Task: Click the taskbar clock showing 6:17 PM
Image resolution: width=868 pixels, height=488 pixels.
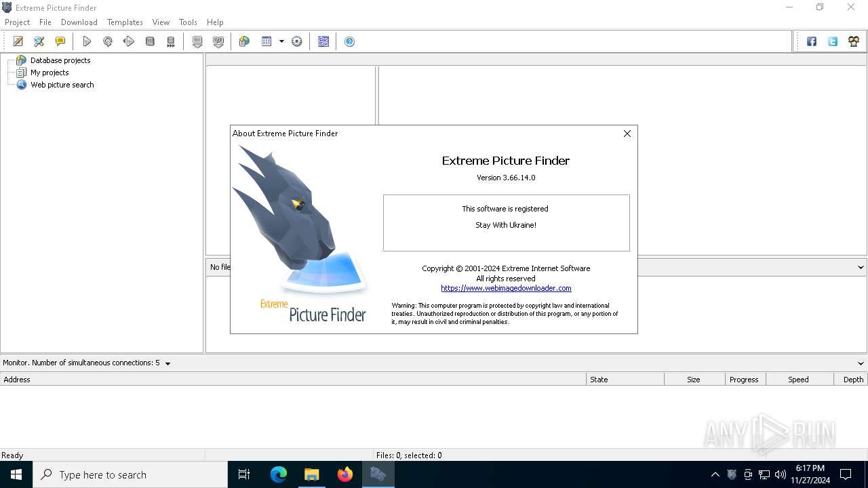Action: click(x=810, y=474)
